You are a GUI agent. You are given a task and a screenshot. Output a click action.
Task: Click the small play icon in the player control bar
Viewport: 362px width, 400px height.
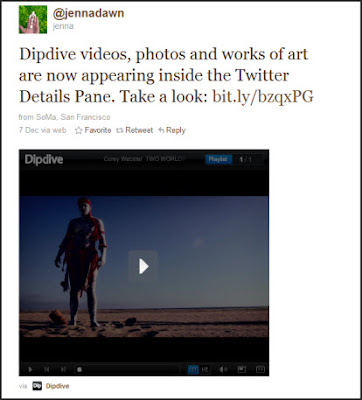coord(31,369)
